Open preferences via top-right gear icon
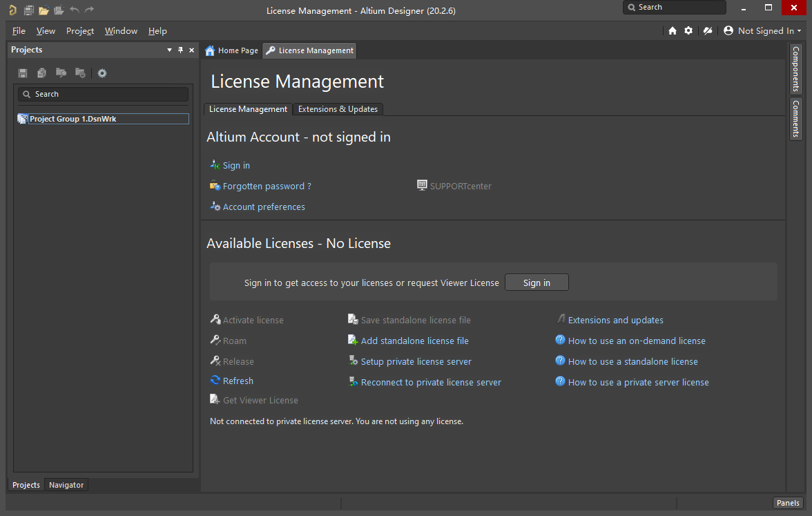This screenshot has height=516, width=812. [688, 30]
